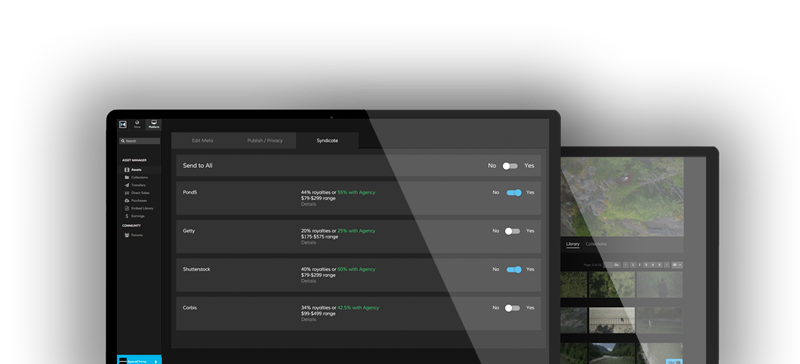Open Transfers paper-plane icon in sidebar
The height and width of the screenshot is (364, 800).
click(x=127, y=185)
